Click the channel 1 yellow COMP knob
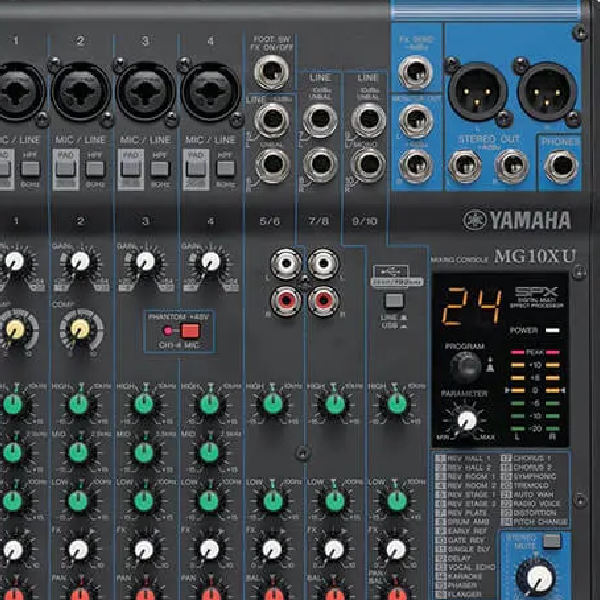 click(x=15, y=329)
